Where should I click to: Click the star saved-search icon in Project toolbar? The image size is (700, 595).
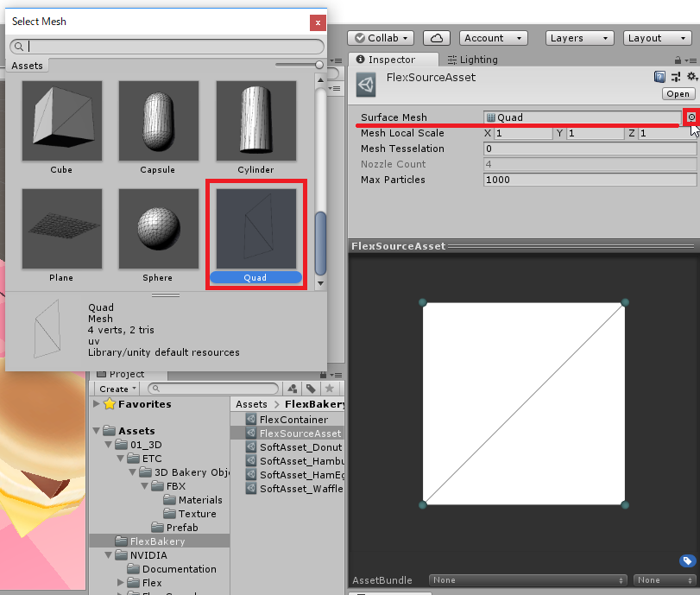[x=329, y=389]
